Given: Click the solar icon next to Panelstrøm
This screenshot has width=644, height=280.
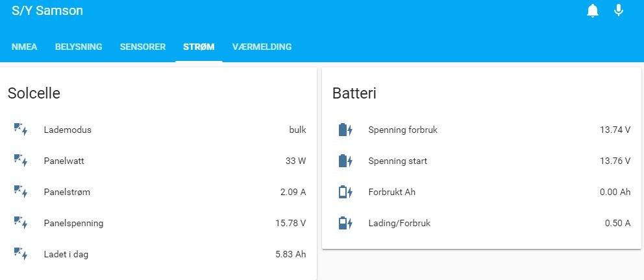Looking at the screenshot, I should (21, 192).
